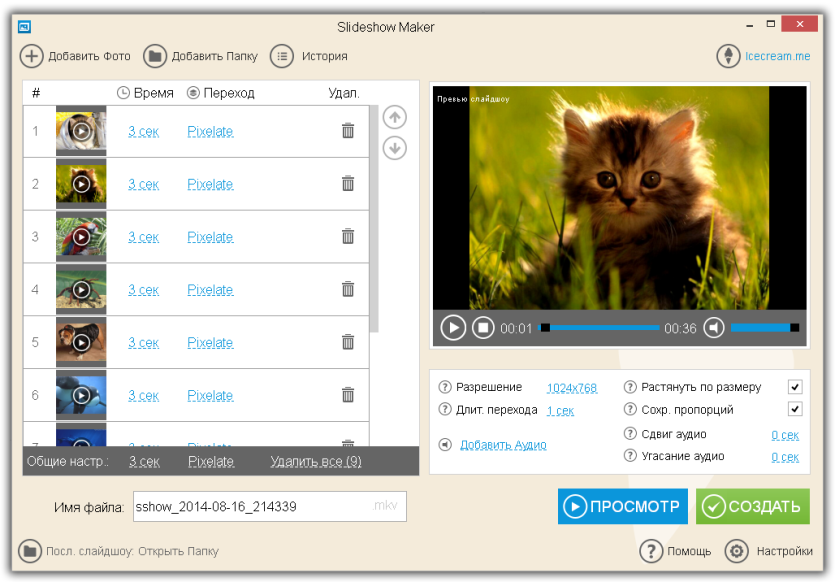Open Настройки gear icon
The image size is (835, 582).
pyautogui.click(x=736, y=551)
